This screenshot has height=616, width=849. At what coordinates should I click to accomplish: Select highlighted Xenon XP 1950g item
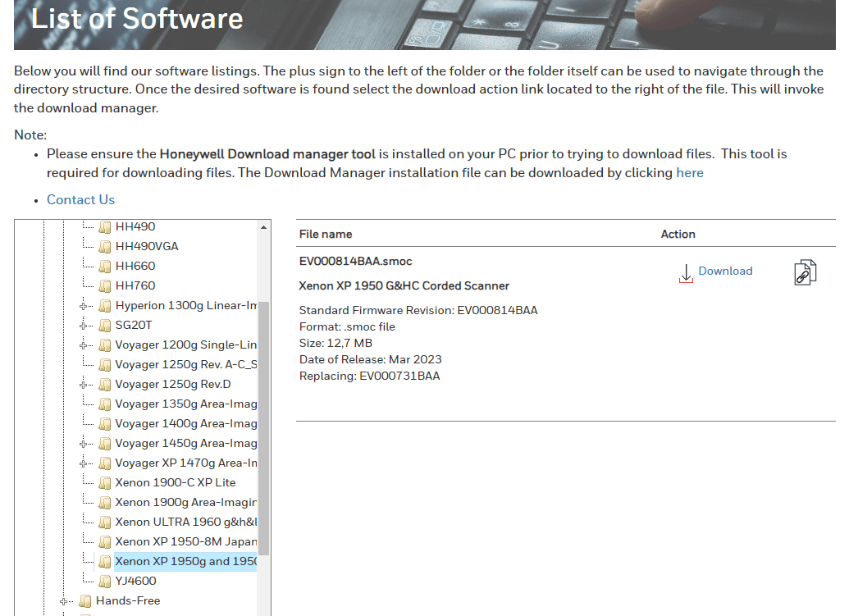pyautogui.click(x=185, y=561)
